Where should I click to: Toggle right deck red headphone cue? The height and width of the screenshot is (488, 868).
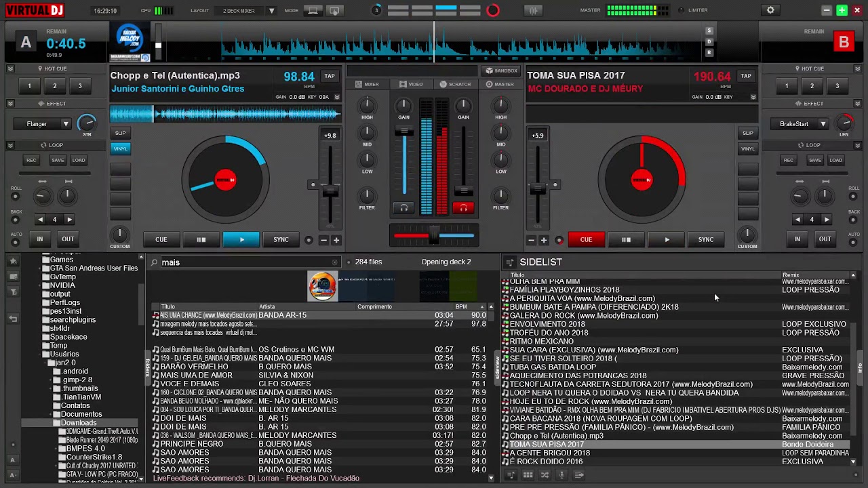[464, 208]
